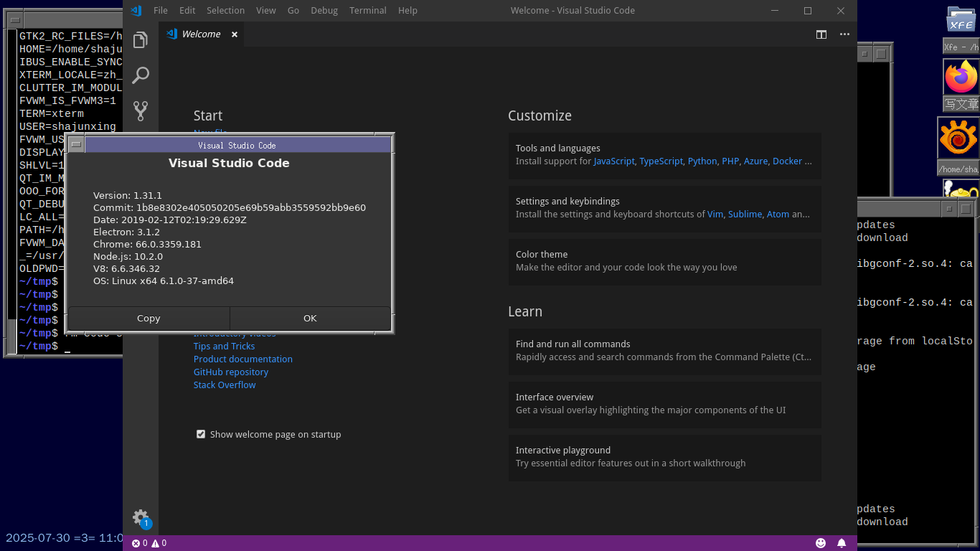980x551 pixels.
Task: Open the Help menu
Action: (407, 10)
